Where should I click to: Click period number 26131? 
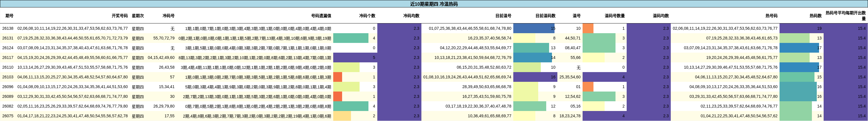pyautogui.click(x=8, y=38)
